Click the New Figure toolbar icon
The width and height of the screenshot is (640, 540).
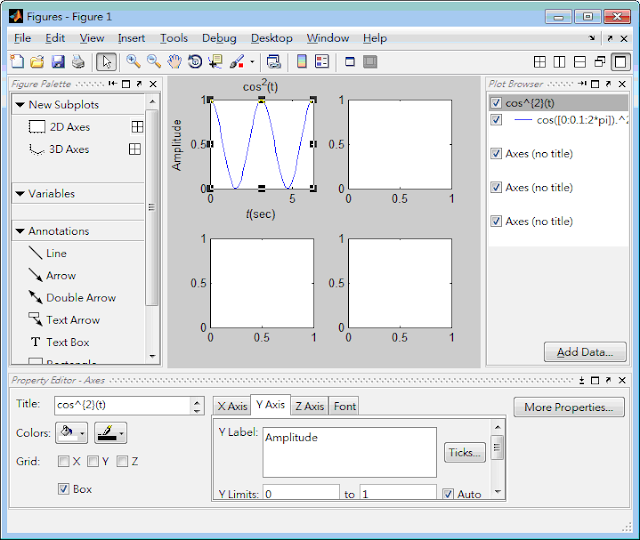[x=17, y=62]
